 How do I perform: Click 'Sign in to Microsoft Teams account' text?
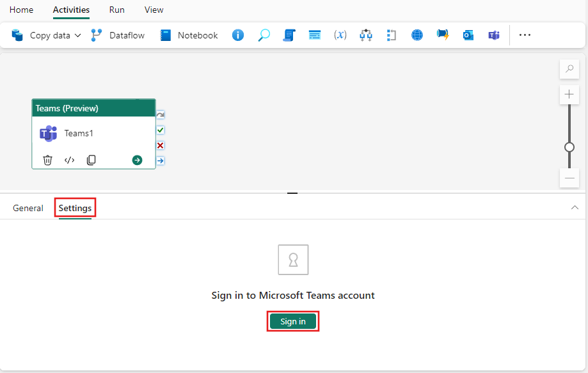click(x=293, y=296)
